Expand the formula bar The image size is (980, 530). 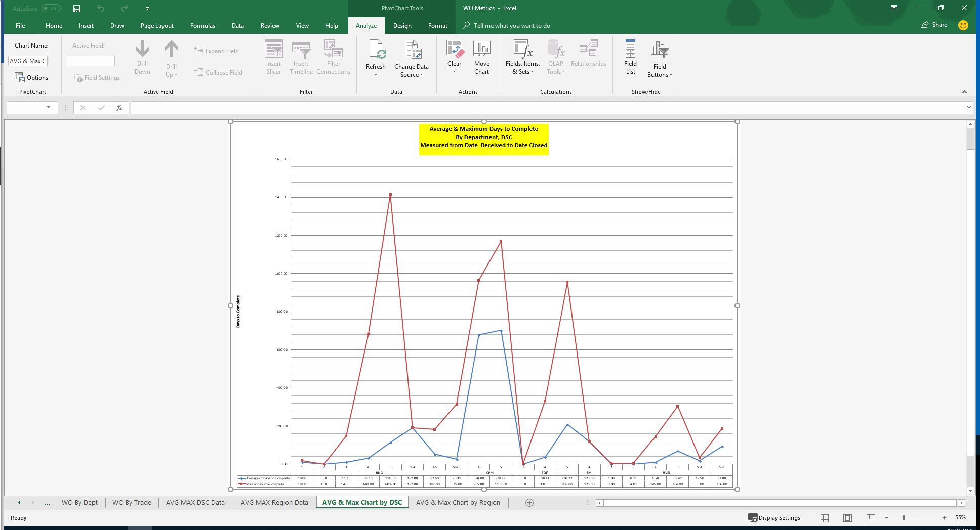(x=969, y=107)
